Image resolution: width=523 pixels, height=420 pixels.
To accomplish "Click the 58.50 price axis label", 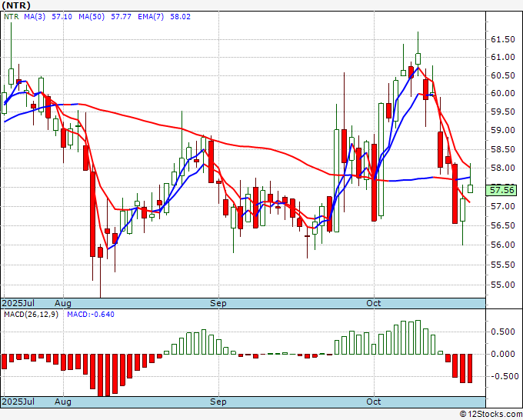I will 503,149.
